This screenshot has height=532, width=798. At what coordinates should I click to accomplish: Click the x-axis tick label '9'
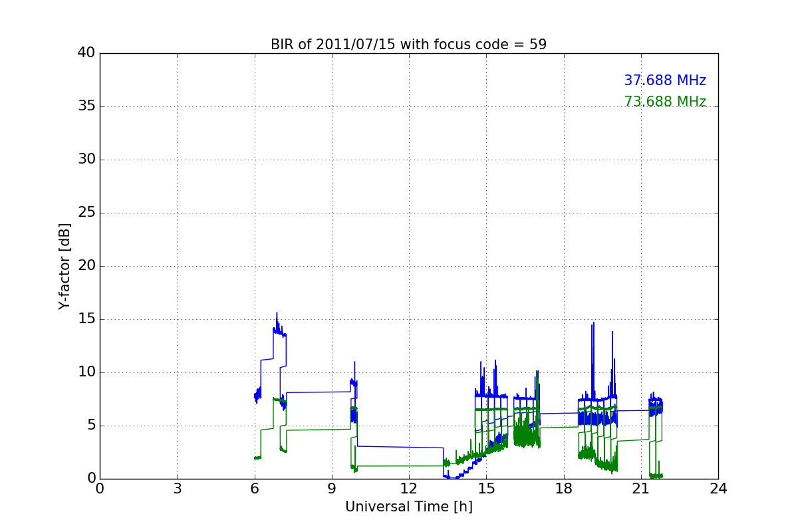point(332,489)
